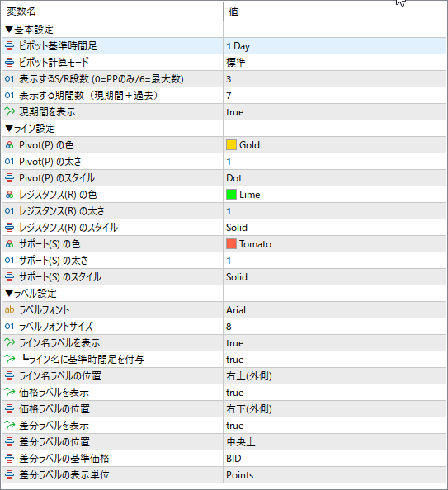Edit the Arial label font value
The width and height of the screenshot is (448, 490).
[x=335, y=310]
